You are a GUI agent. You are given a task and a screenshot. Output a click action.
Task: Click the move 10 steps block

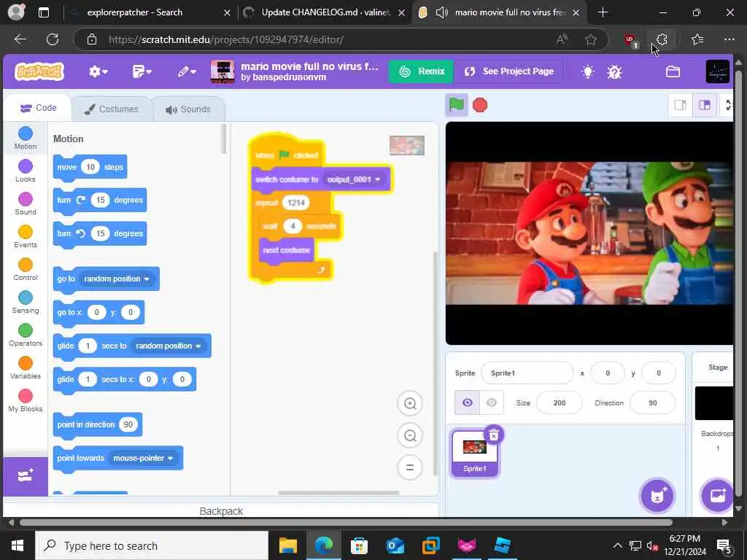[90, 167]
